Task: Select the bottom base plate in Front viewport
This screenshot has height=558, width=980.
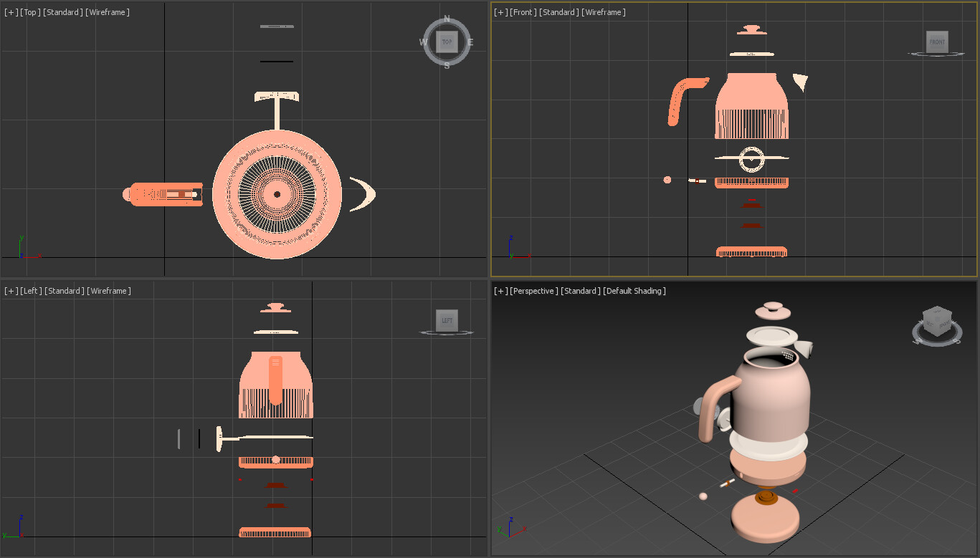Action: [751, 251]
